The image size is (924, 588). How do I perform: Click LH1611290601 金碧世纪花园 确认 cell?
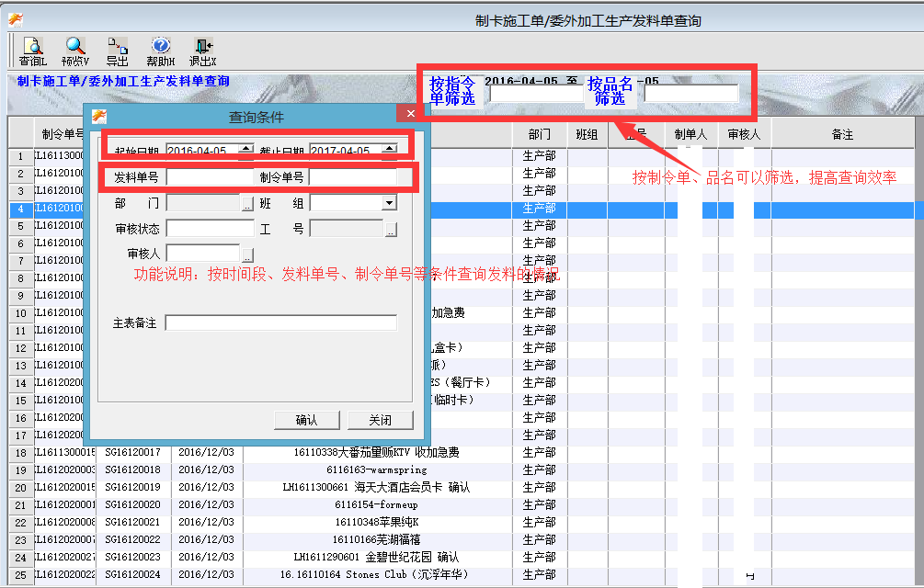(x=377, y=557)
